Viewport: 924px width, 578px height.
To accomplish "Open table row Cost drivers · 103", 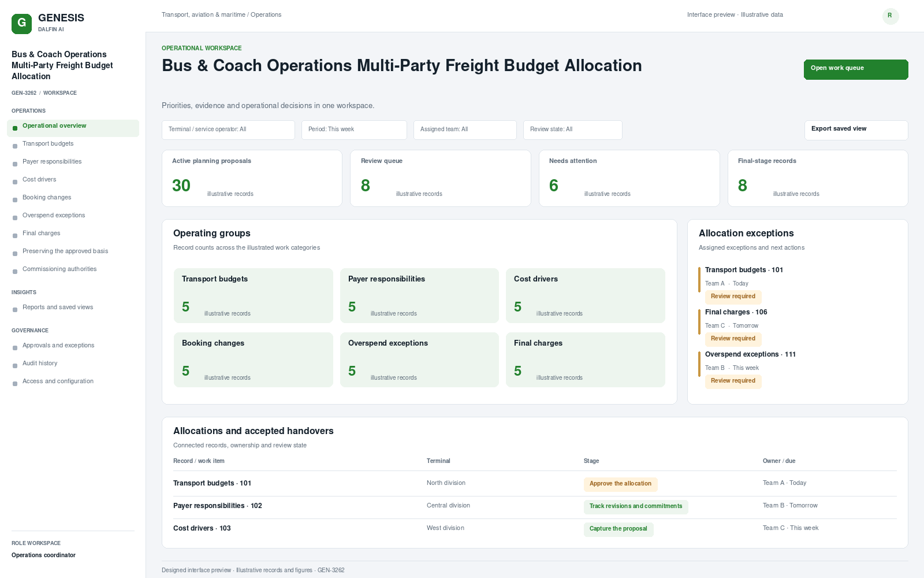I will (535, 529).
